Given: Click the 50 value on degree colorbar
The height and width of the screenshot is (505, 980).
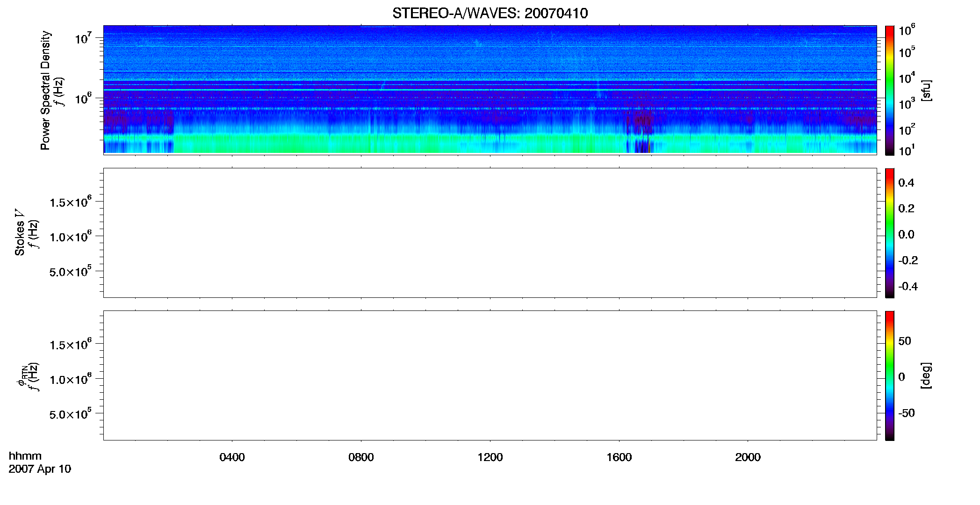Looking at the screenshot, I should (x=905, y=341).
